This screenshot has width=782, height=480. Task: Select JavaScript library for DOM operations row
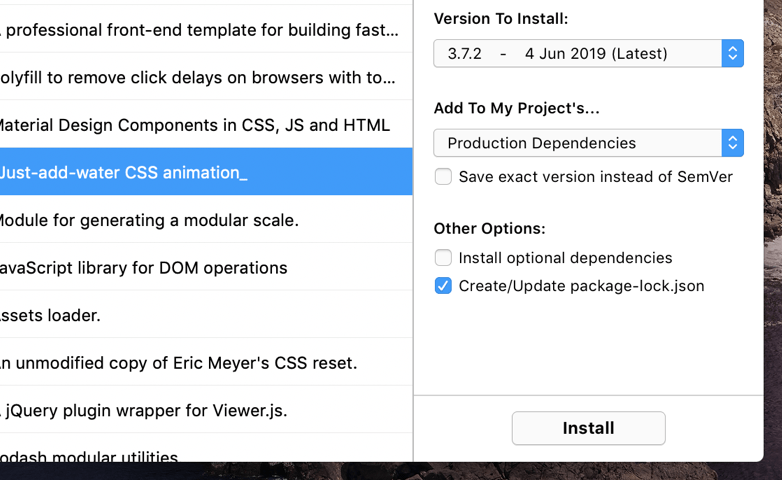206,267
